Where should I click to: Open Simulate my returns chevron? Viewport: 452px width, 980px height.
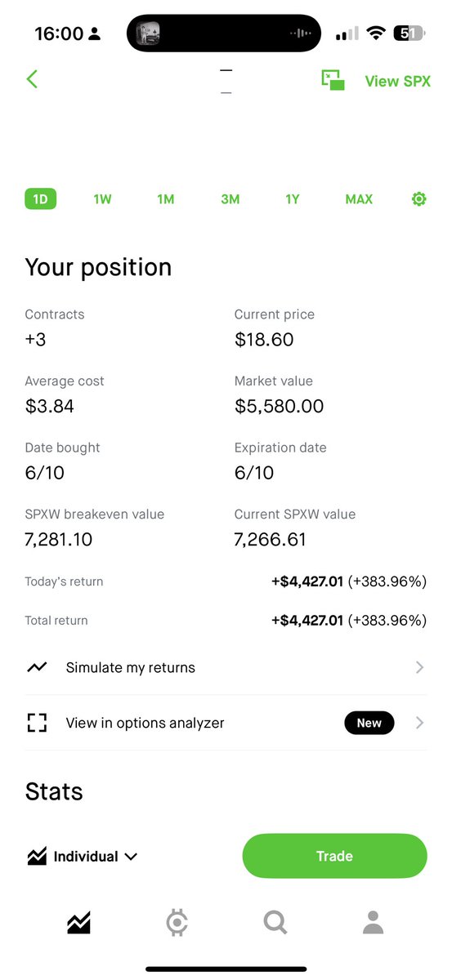coord(419,667)
